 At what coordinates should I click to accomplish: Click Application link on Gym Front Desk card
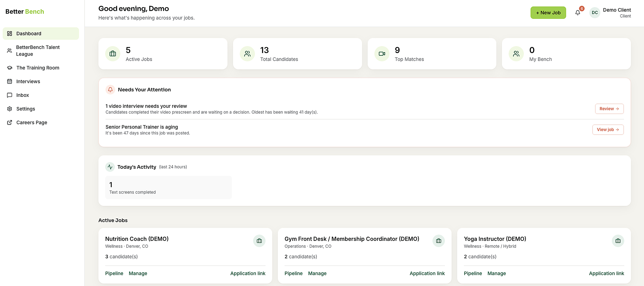427,274
